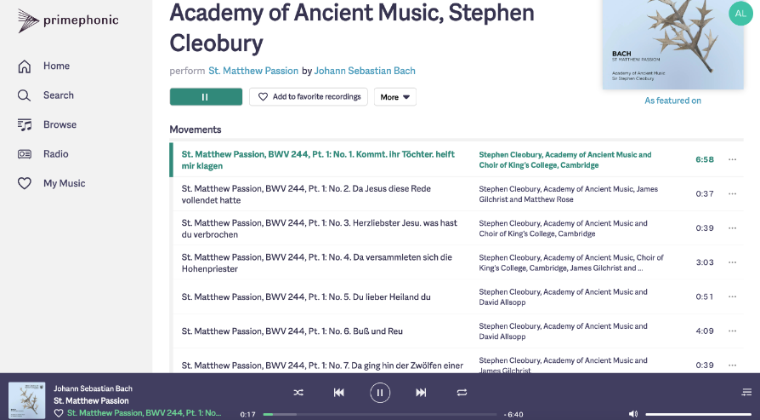Viewport: 760px width, 420px height.
Task: Open options menu for Buß und Reu
Action: point(732,331)
